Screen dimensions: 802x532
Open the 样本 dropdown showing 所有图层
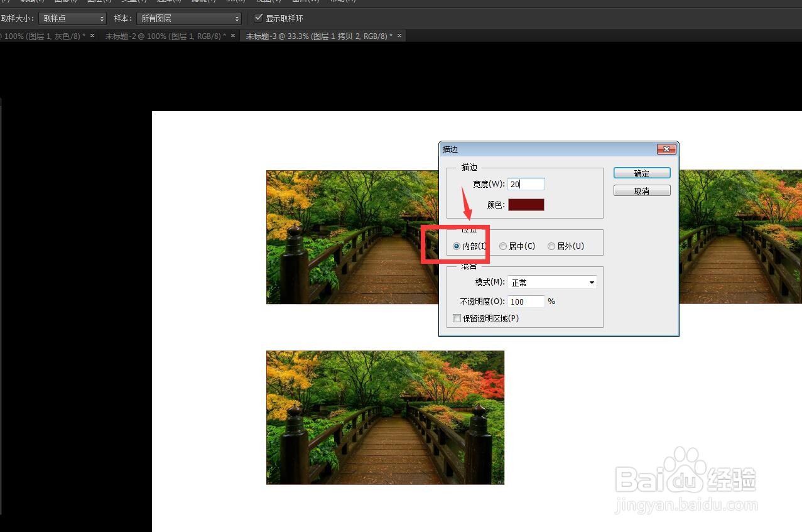189,19
